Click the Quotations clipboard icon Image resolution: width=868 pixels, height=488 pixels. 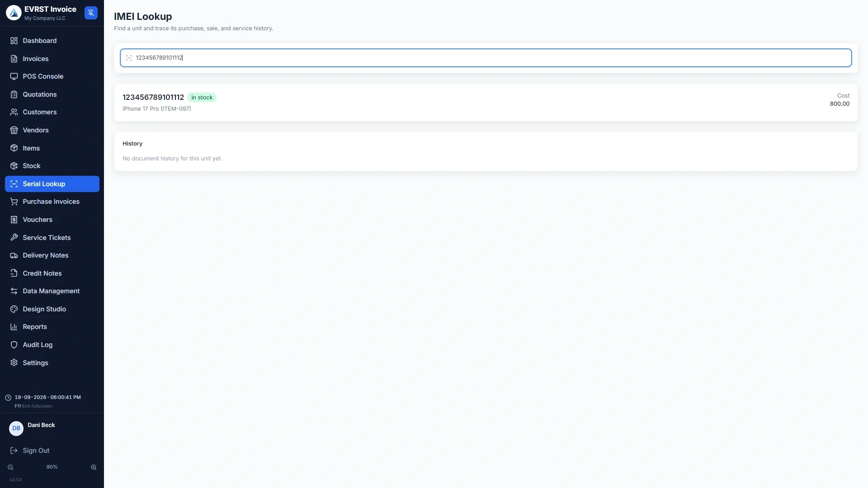(x=14, y=94)
